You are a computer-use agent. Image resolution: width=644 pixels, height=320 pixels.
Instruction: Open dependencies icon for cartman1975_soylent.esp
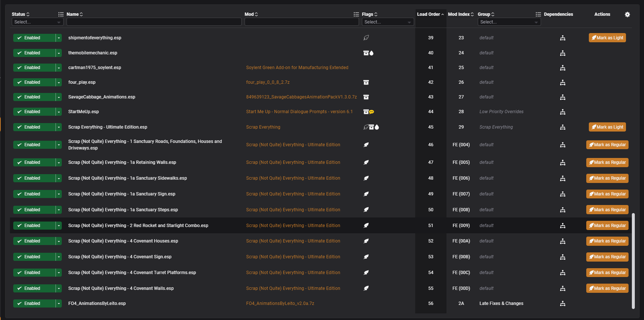click(562, 68)
